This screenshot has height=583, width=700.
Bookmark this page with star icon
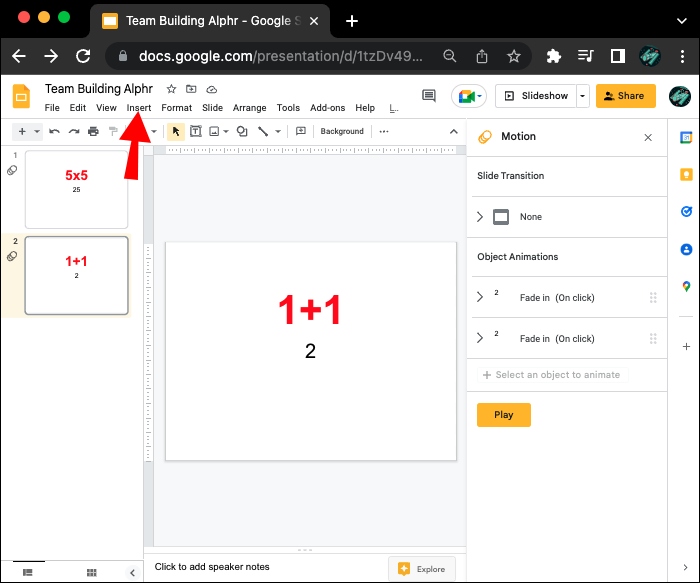pyautogui.click(x=513, y=56)
